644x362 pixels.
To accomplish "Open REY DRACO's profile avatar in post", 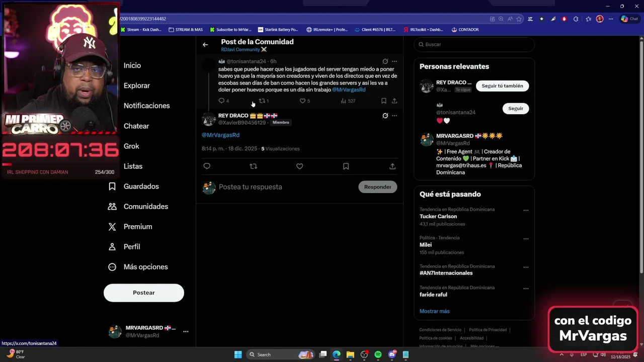I will [209, 119].
